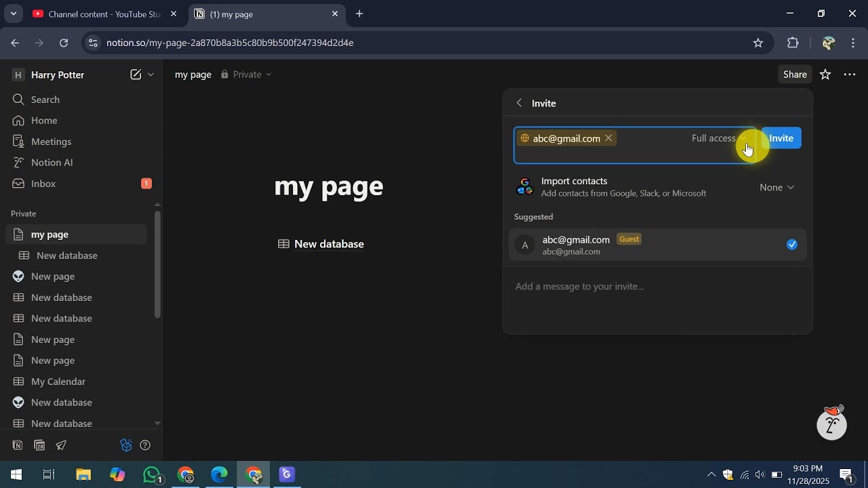Open the Notion AI assistant floating avatar
Screen dimensions: 868x488
tap(832, 423)
